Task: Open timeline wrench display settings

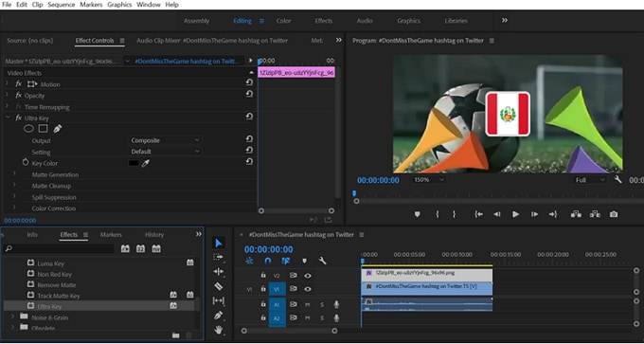Action: [322, 261]
